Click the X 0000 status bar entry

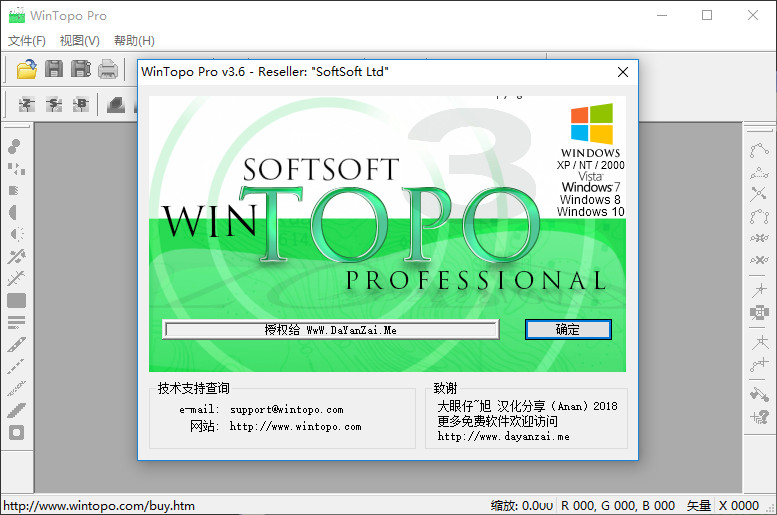pos(739,506)
